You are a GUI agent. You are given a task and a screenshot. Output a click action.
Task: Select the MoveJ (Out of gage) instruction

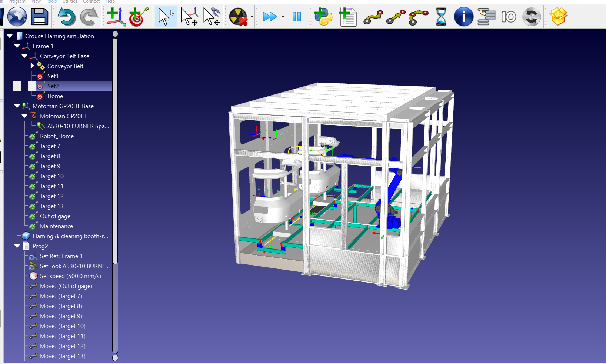[66, 286]
